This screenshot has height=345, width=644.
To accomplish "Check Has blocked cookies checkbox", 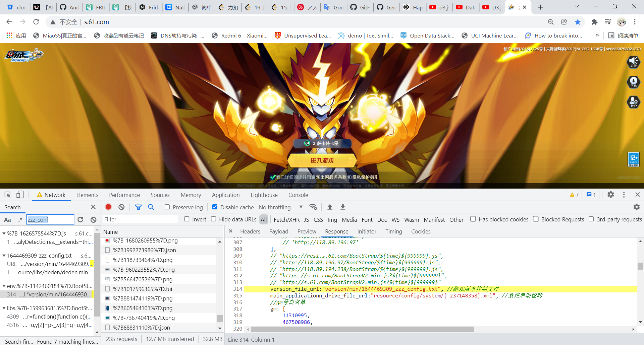I will pyautogui.click(x=473, y=219).
